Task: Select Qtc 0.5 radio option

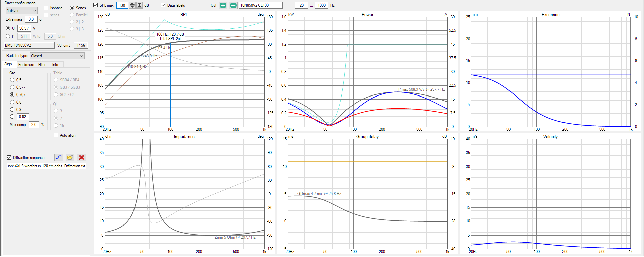Action: (x=12, y=80)
